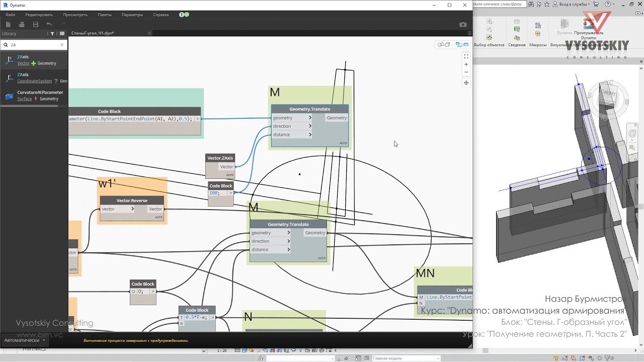Open the Library filter funnel icon
Screen dimensions: 644x362
click(x=52, y=34)
